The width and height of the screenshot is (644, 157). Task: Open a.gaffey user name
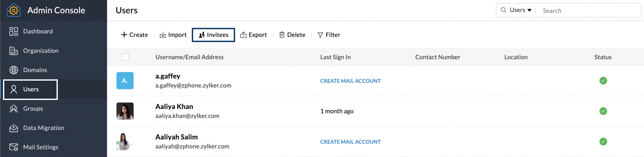pyautogui.click(x=168, y=76)
